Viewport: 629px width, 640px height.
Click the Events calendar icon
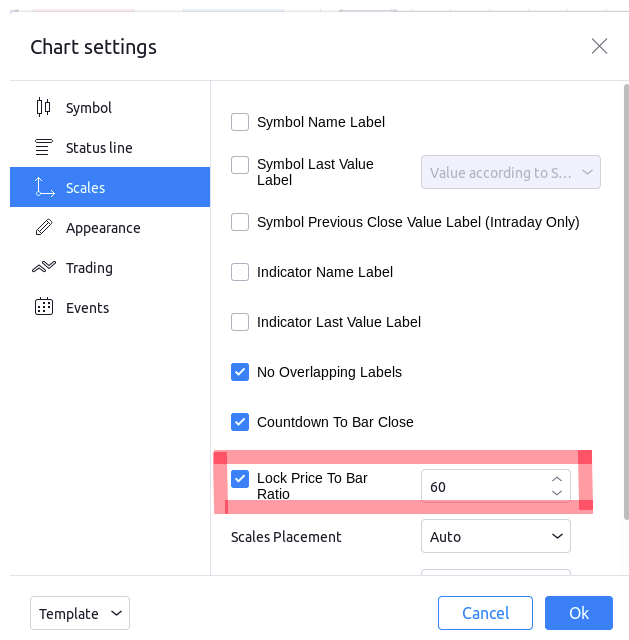(x=43, y=307)
